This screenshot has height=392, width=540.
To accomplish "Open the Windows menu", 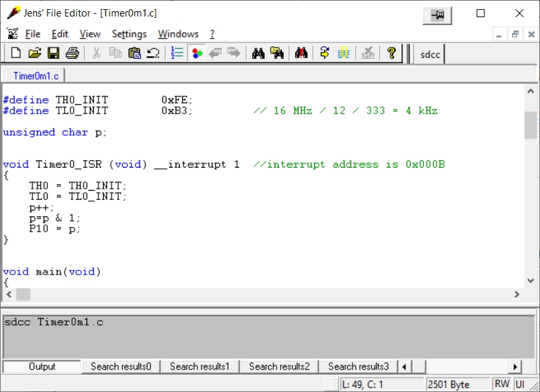I will (178, 34).
